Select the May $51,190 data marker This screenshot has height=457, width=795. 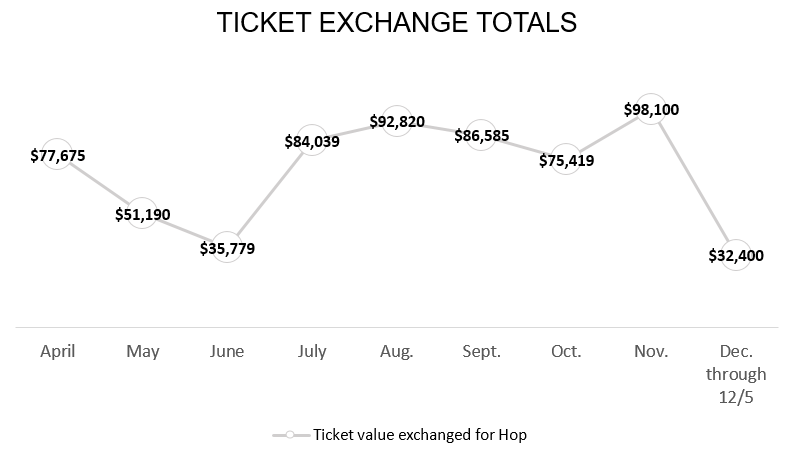pos(142,213)
